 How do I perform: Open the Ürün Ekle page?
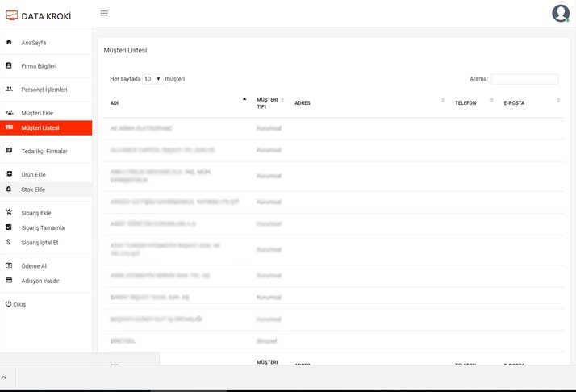pyautogui.click(x=34, y=174)
